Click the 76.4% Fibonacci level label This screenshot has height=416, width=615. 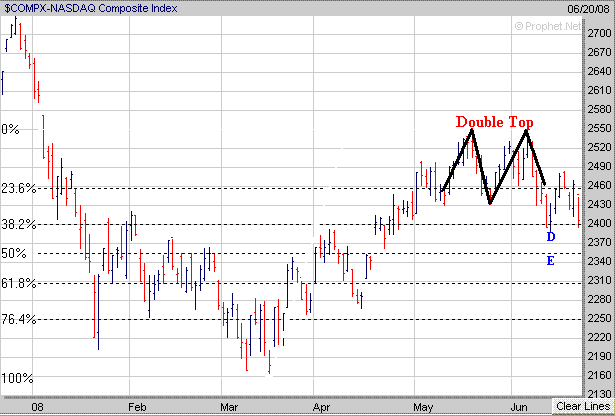click(18, 319)
